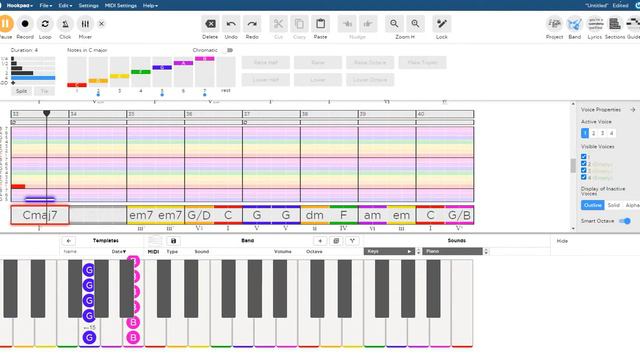Open the Piano sound dropdown
The width and height of the screenshot is (640, 360).
coord(453,251)
